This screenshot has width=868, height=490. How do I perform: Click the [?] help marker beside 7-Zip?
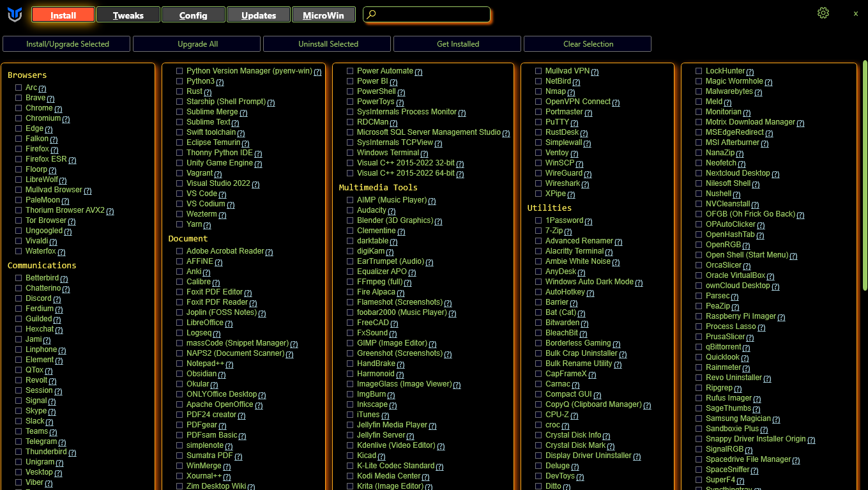pos(568,232)
